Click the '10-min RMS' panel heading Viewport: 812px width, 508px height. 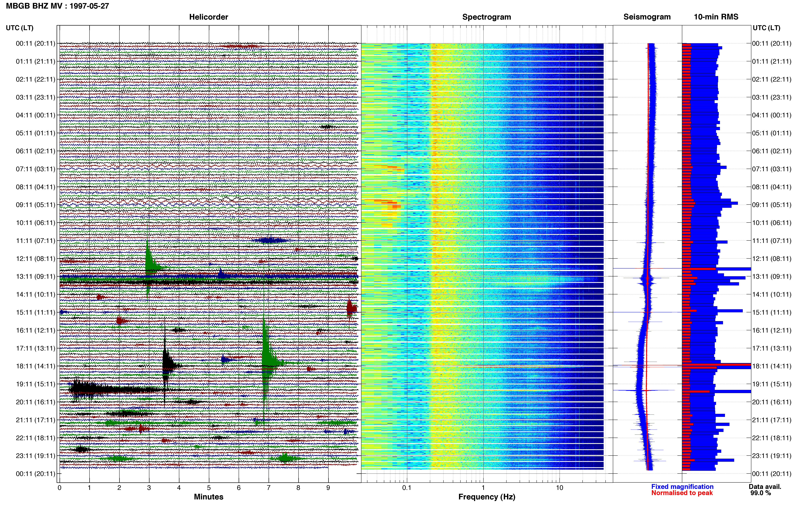pos(716,17)
